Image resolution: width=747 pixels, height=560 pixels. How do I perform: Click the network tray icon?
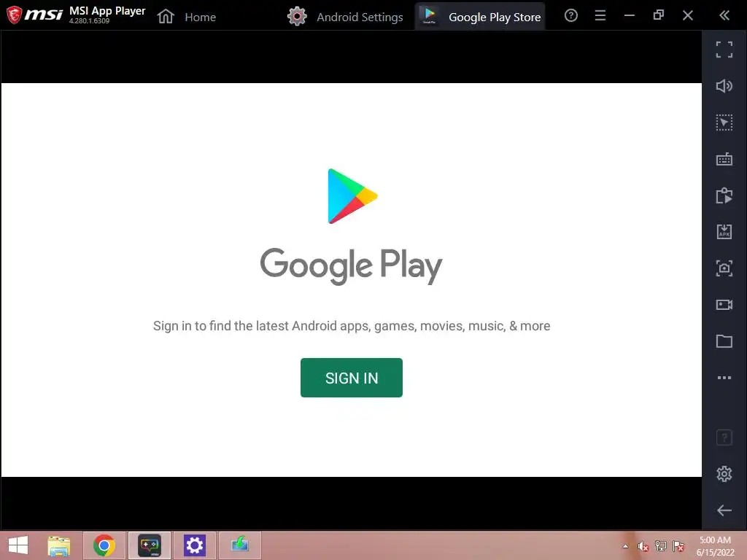(x=661, y=546)
